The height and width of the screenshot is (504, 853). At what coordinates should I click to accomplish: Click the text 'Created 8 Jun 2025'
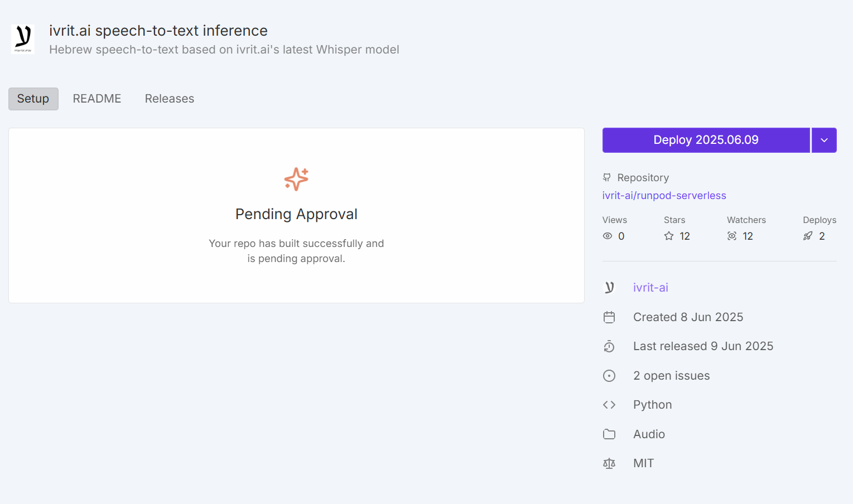[688, 317]
